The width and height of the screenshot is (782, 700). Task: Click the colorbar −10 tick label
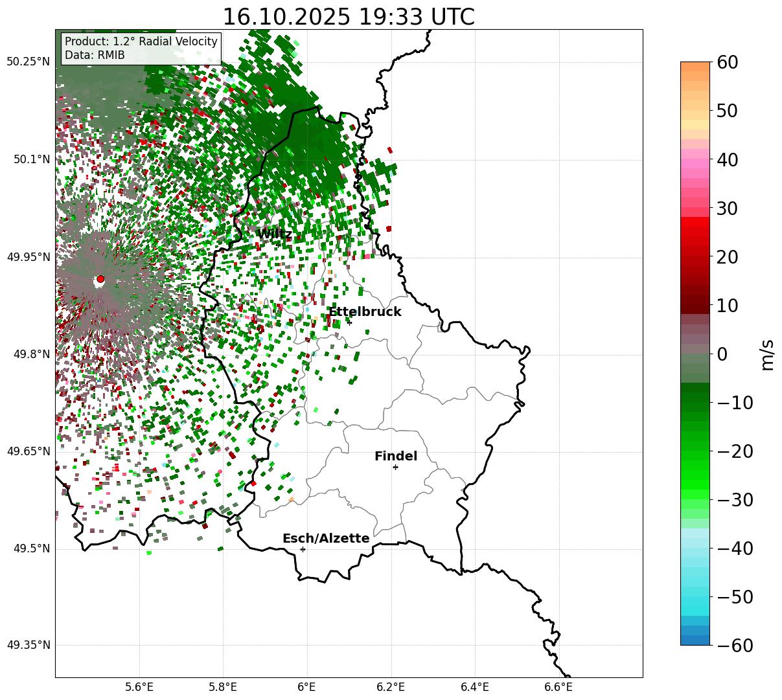tap(735, 403)
